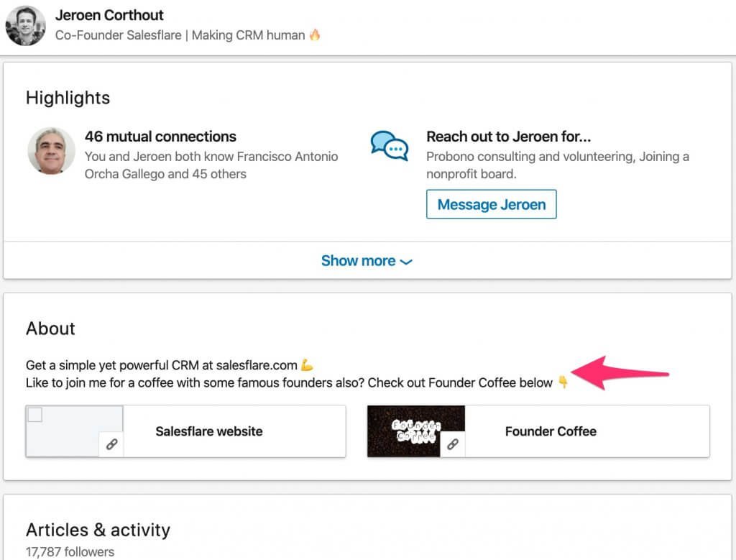The image size is (736, 560).
Task: Select the Highlights section heading
Action: (x=68, y=98)
